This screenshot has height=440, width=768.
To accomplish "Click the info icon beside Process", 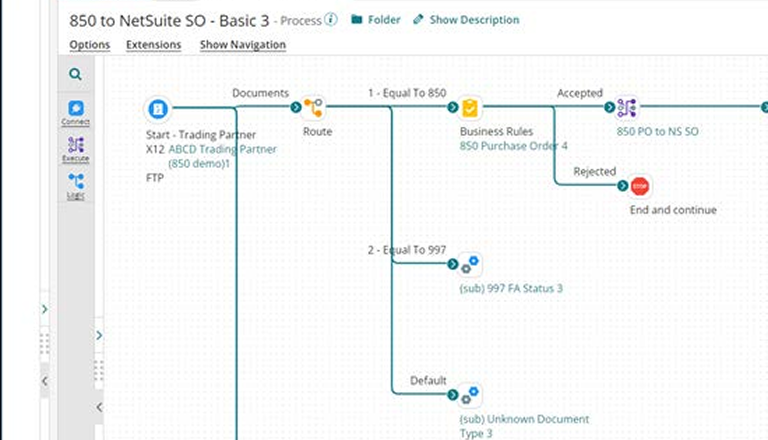I will [331, 19].
